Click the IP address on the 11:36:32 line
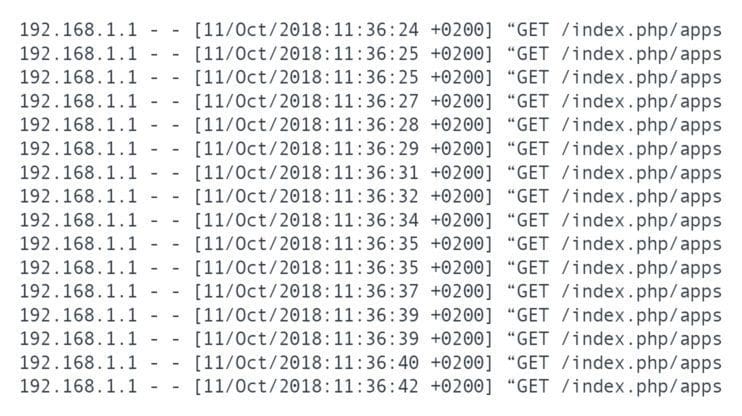 coord(78,196)
